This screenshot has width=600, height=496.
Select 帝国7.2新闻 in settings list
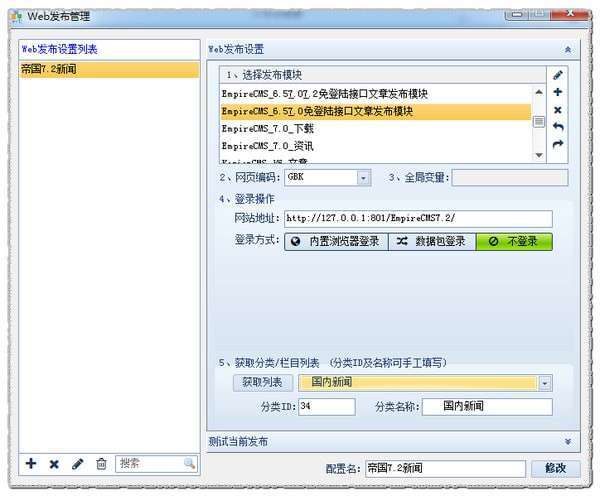[x=109, y=69]
